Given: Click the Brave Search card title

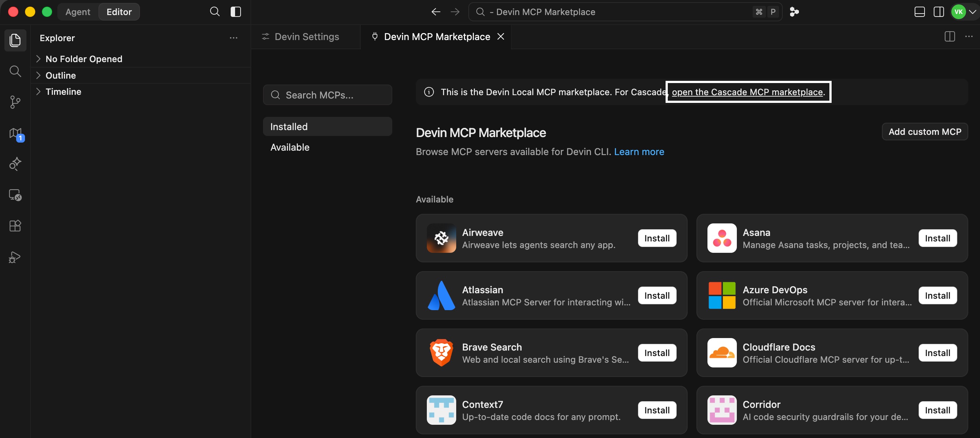Looking at the screenshot, I should pos(492,347).
